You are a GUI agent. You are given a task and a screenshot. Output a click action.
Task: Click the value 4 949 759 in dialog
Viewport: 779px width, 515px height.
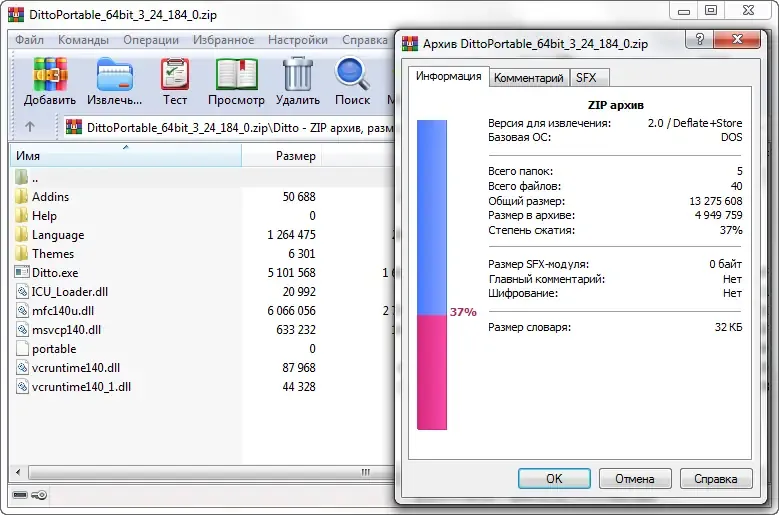[x=718, y=216]
